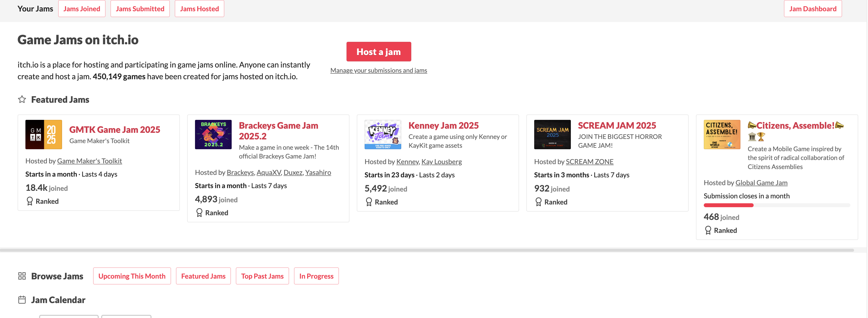Click the Ranked ribbon icon on Kenney card
Screen dimensions: 868x318
pos(369,202)
